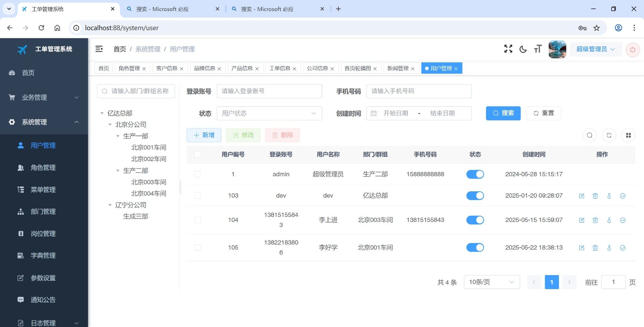The height and width of the screenshot is (327, 644).
Task: Click the blue 搜索 button
Action: tap(503, 113)
